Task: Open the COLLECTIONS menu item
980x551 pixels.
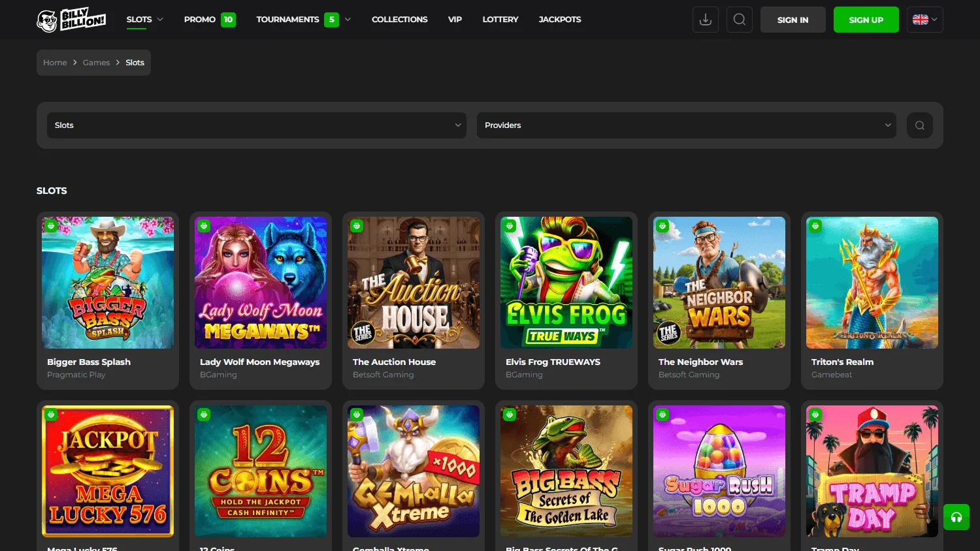Action: click(400, 20)
